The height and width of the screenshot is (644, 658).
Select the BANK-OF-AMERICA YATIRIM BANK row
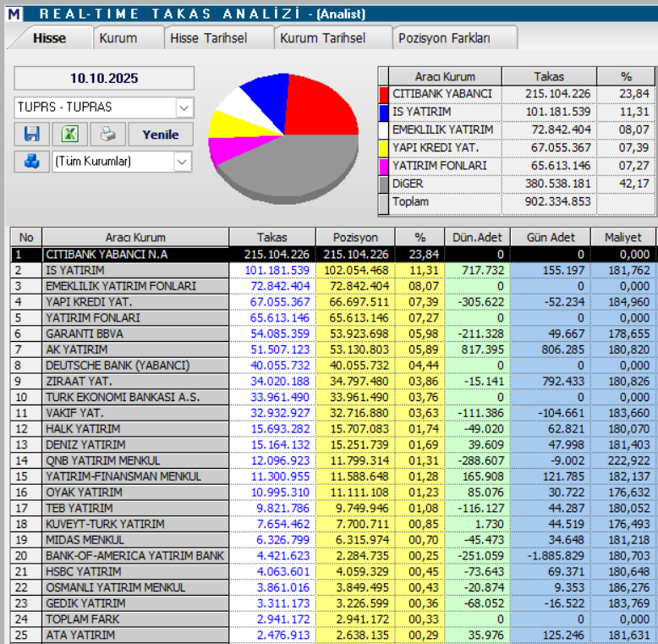pyautogui.click(x=333, y=556)
